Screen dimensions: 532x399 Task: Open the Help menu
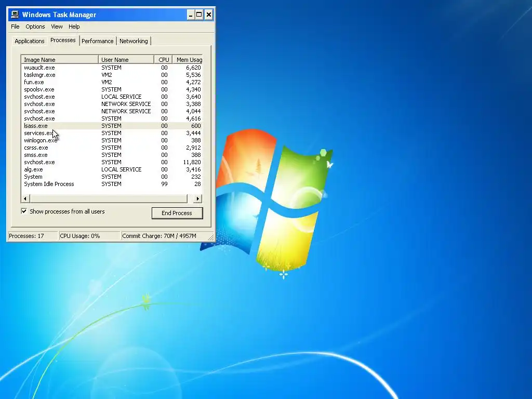click(74, 26)
